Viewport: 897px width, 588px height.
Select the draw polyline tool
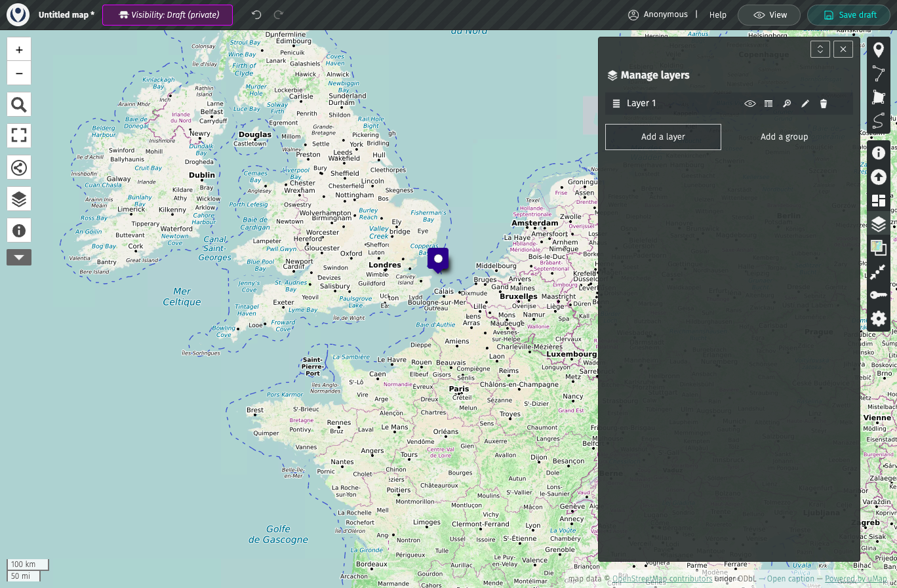(879, 74)
